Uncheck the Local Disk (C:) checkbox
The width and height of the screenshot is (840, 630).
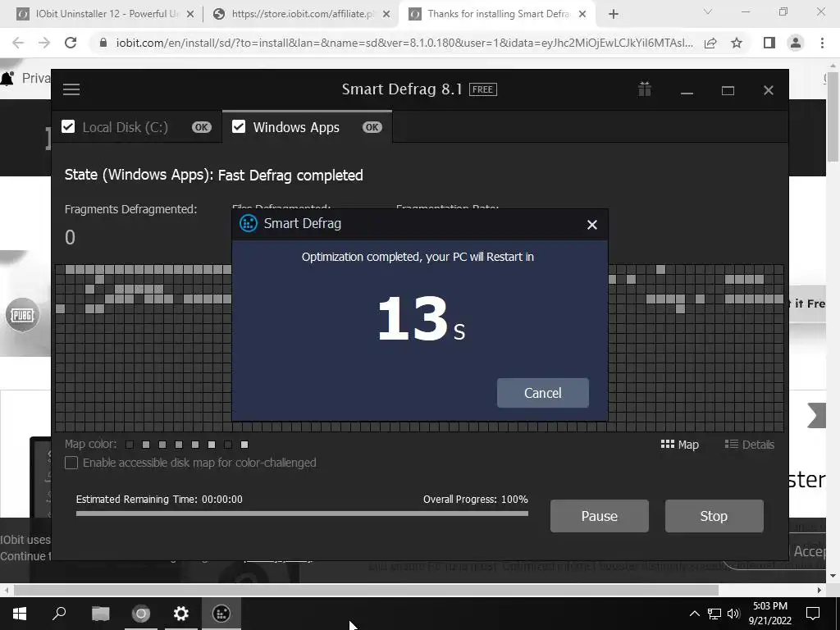(68, 127)
